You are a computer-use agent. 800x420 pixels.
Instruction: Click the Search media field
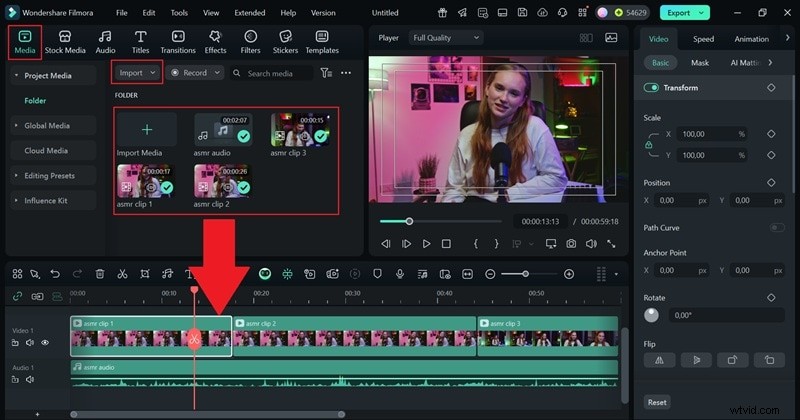pyautogui.click(x=271, y=73)
